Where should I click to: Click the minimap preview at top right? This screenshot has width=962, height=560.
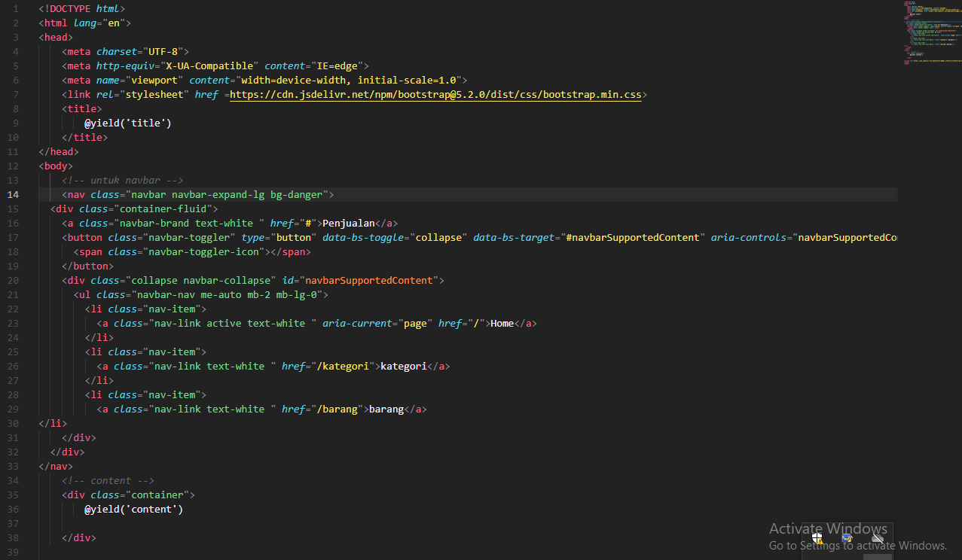click(x=932, y=32)
